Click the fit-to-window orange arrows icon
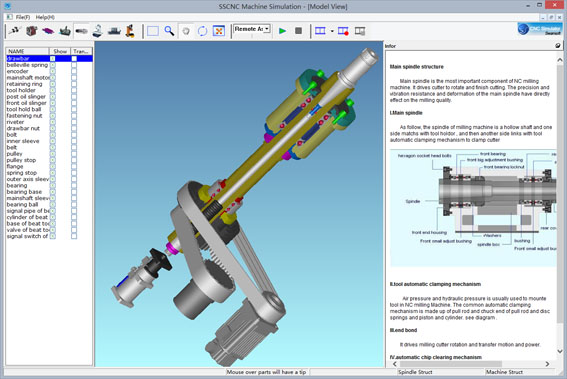 [219, 31]
